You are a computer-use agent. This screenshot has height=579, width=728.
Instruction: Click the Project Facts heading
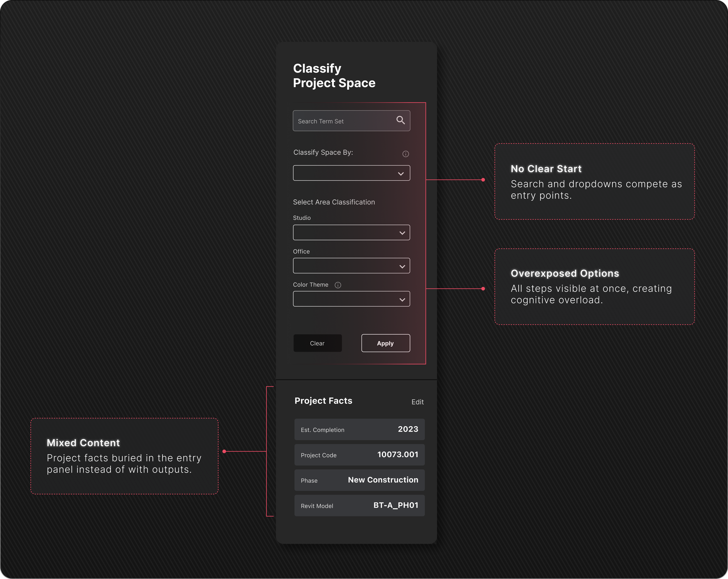[323, 401]
